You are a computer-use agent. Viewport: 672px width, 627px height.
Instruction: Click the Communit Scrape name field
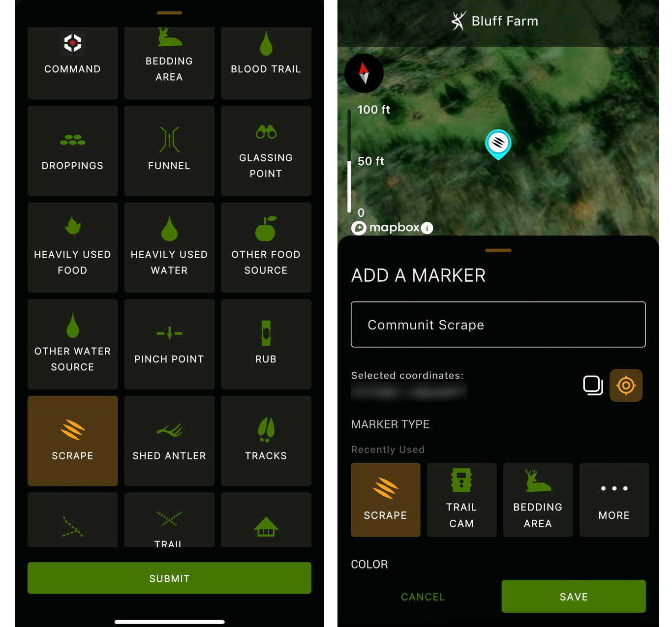click(x=498, y=325)
